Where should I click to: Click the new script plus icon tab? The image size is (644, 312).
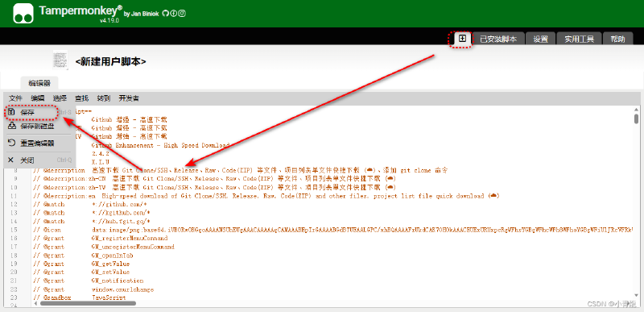tap(462, 39)
